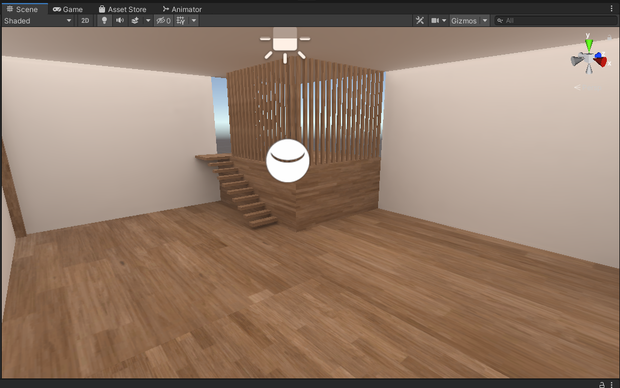
Task: Open the scene camera settings
Action: (x=435, y=21)
